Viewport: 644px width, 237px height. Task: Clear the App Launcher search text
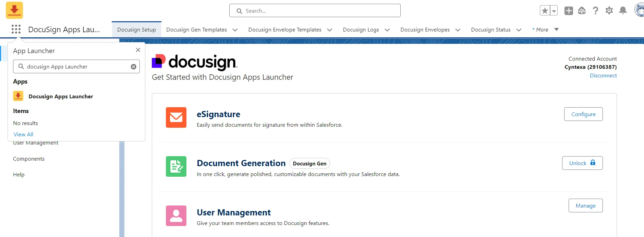(134, 67)
